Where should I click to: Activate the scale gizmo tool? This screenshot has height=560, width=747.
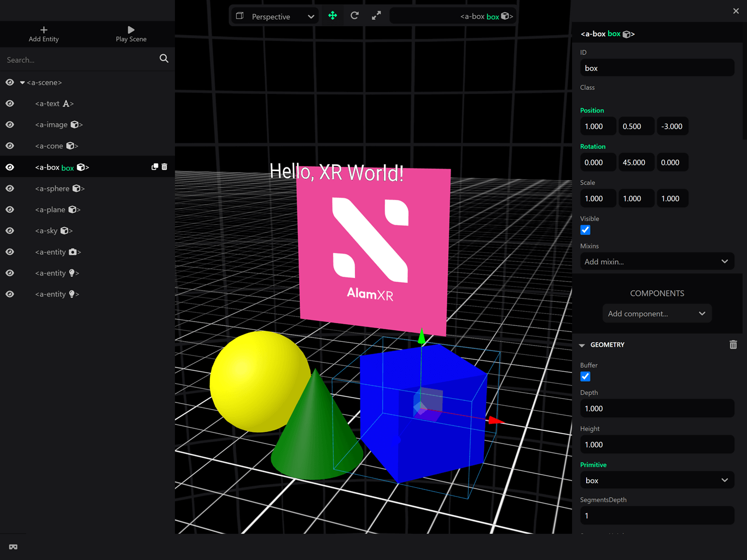(376, 16)
